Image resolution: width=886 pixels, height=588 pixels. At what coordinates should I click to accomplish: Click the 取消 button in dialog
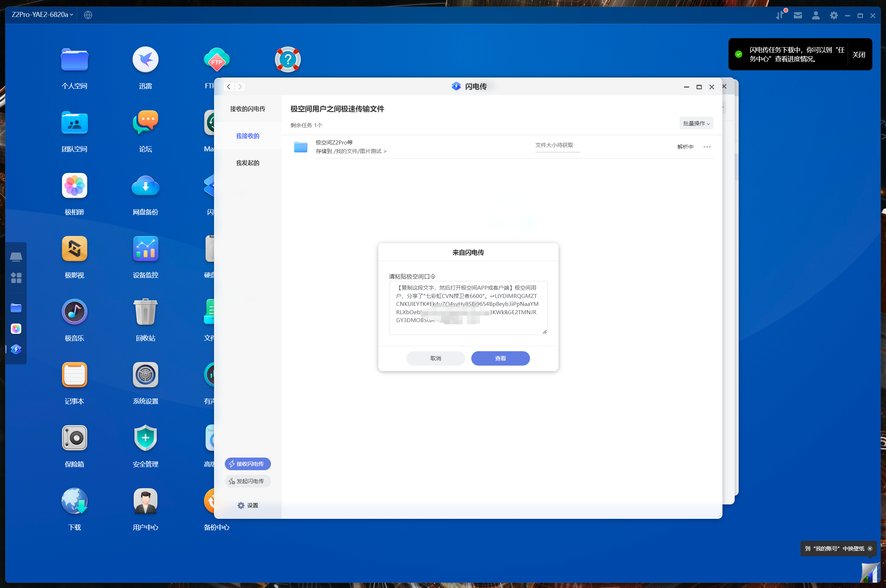point(435,358)
